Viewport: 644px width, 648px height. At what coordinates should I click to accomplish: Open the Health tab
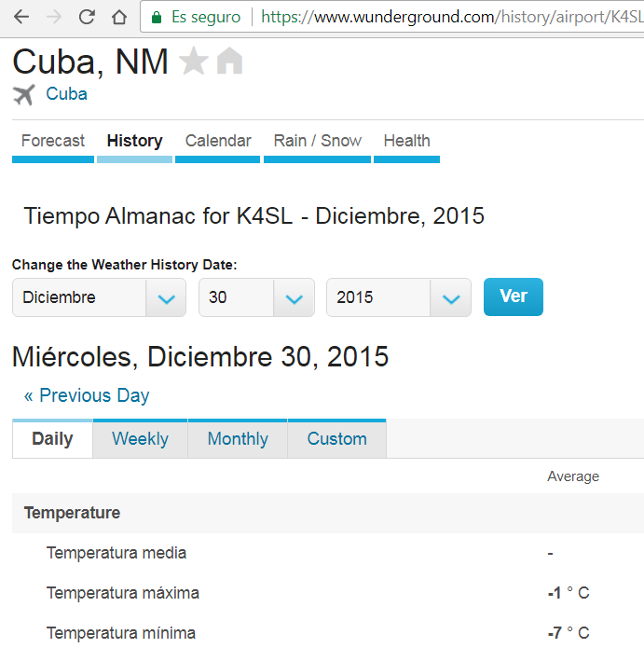(406, 141)
